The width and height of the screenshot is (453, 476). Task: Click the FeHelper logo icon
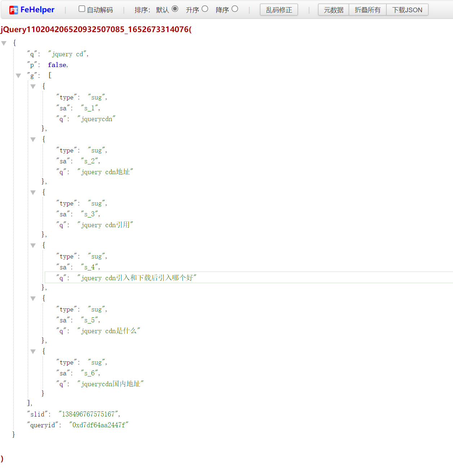(x=14, y=10)
